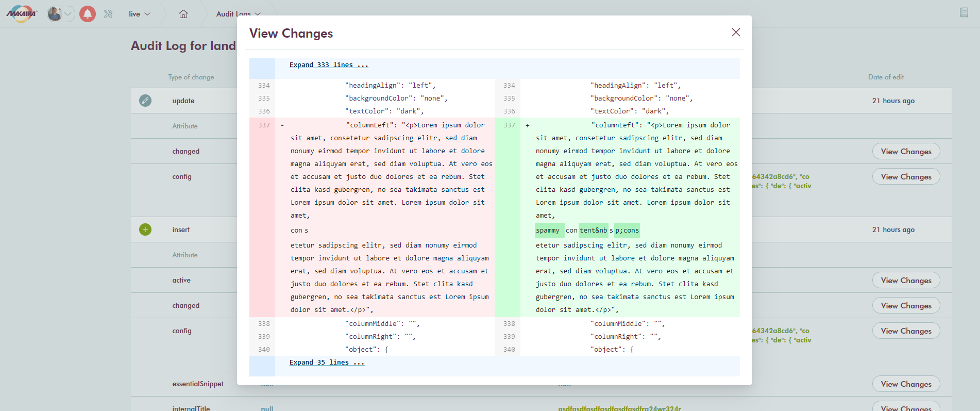Viewport: 980px width, 411px height.
Task: Open the Audit Logs breadcrumb dropdown
Action: coord(239,14)
